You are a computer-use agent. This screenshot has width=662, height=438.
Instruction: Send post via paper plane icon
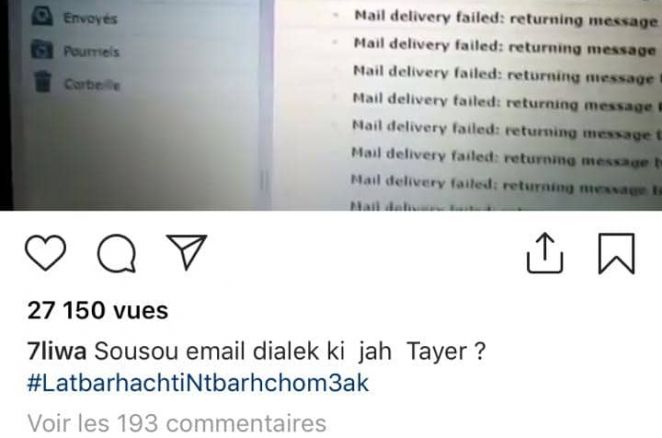point(187,252)
